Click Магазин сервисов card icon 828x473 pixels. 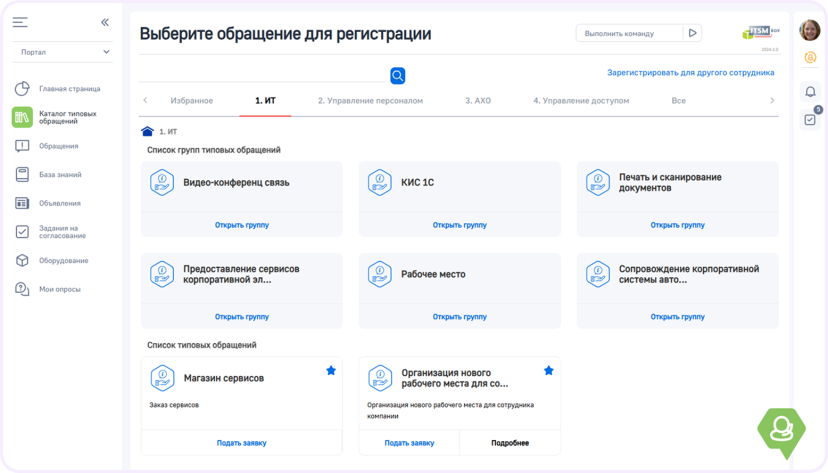tap(162, 379)
